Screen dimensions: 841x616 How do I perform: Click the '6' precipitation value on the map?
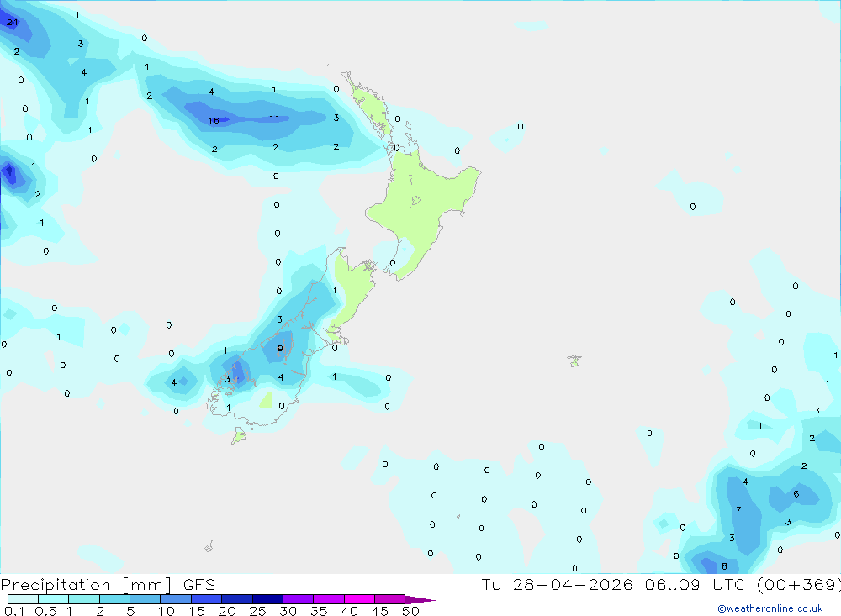tap(796, 494)
